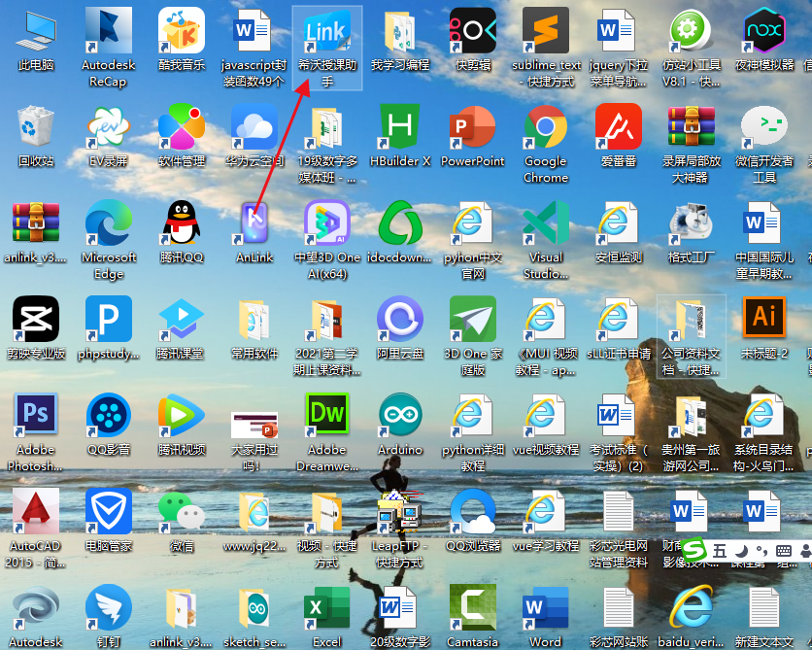Click the baidu_veri file icon
This screenshot has height=650, width=812.
(691, 607)
